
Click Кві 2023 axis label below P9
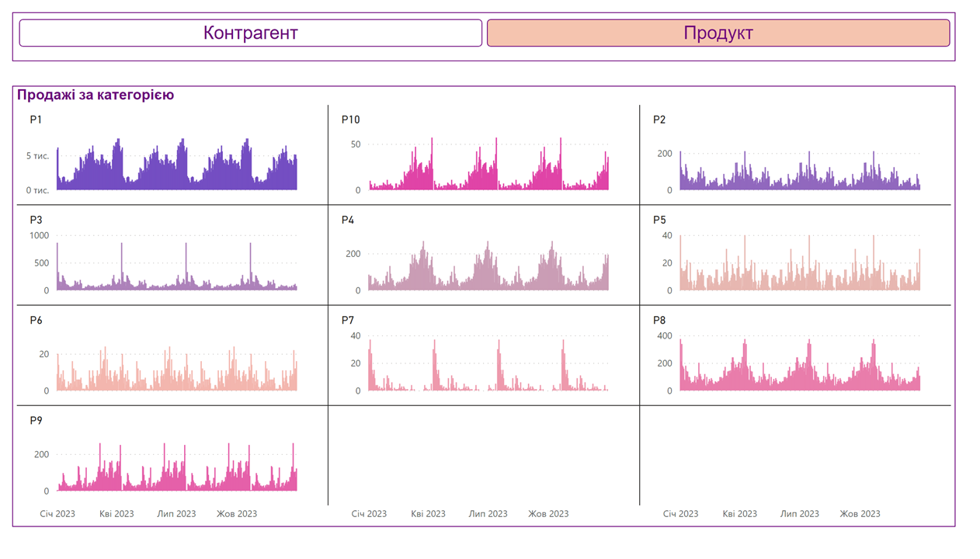pyautogui.click(x=116, y=514)
